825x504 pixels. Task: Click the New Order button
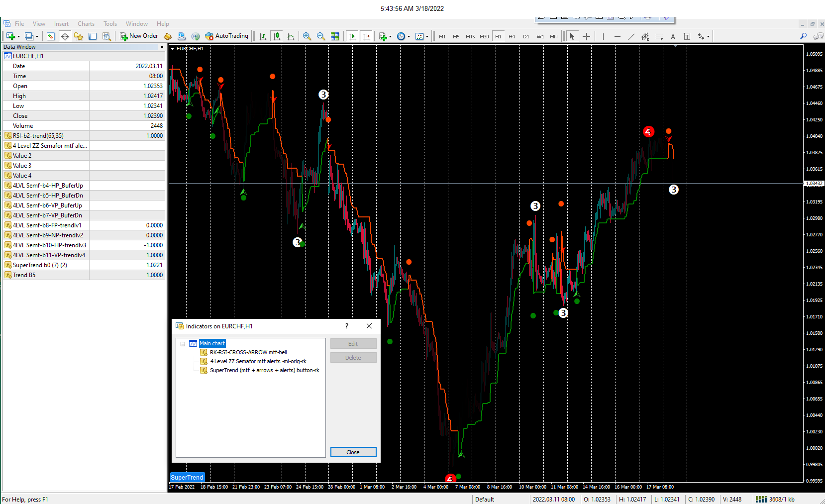pyautogui.click(x=139, y=36)
